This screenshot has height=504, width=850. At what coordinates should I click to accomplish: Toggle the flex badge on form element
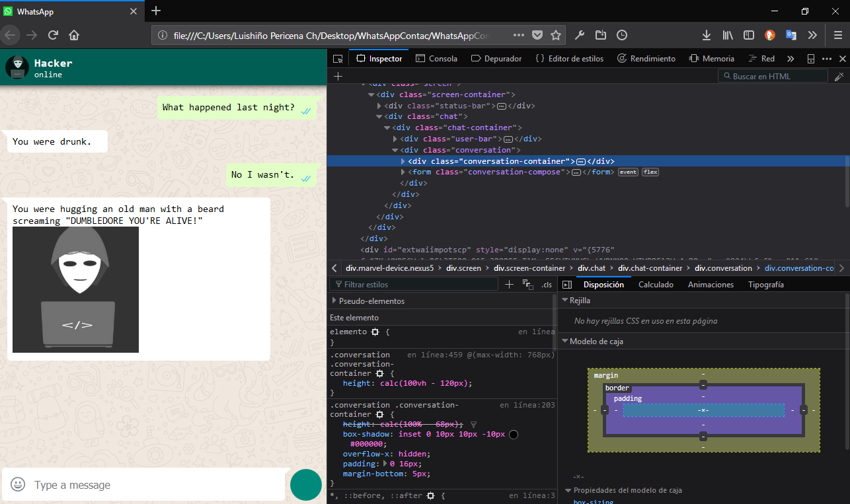(650, 172)
